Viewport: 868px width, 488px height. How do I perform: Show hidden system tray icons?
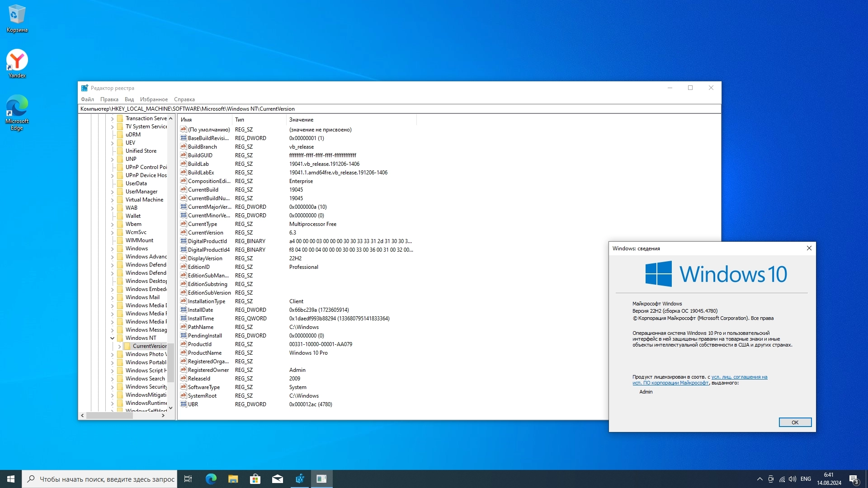click(x=759, y=479)
